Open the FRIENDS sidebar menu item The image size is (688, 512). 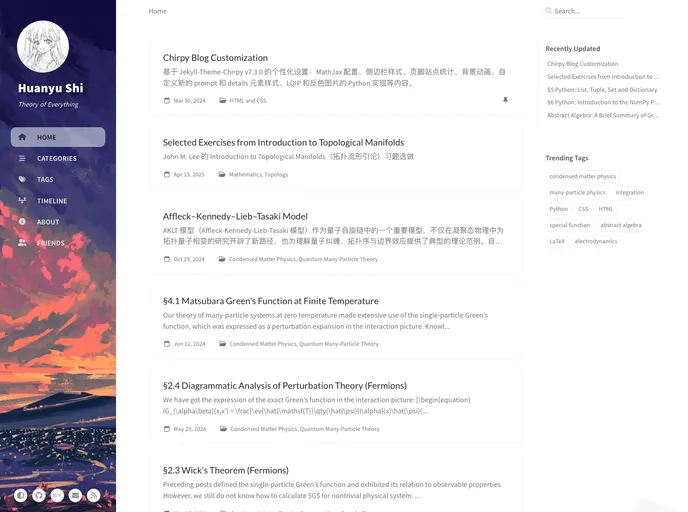58,243
